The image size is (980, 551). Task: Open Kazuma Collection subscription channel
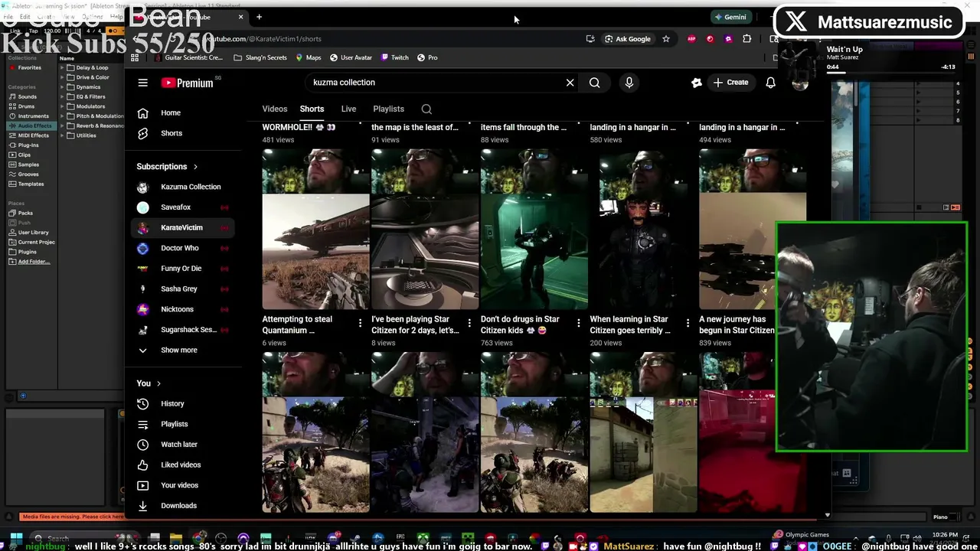(x=182, y=187)
